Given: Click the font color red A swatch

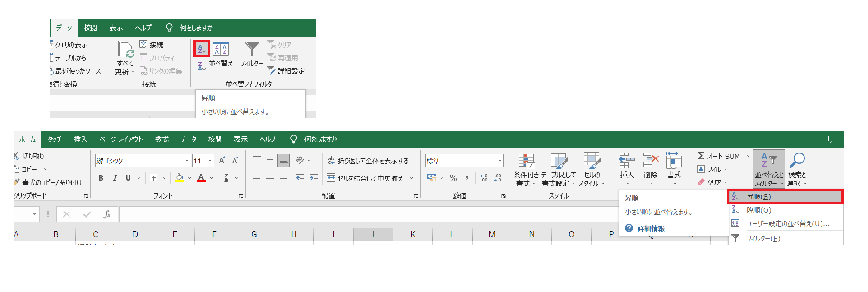Looking at the screenshot, I should pyautogui.click(x=201, y=178).
